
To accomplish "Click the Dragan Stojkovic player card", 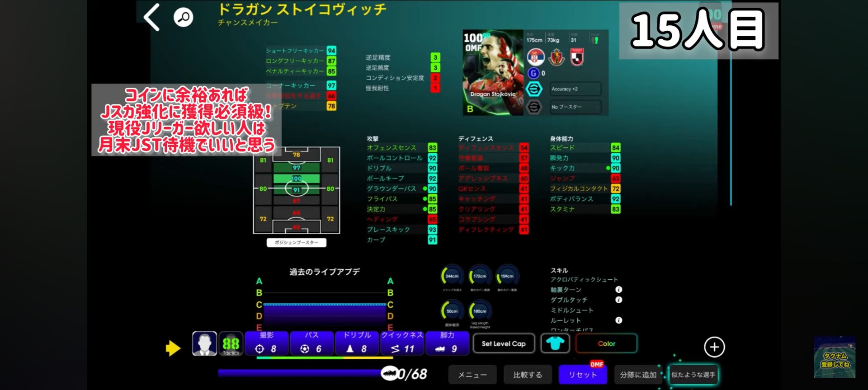I will [x=493, y=73].
